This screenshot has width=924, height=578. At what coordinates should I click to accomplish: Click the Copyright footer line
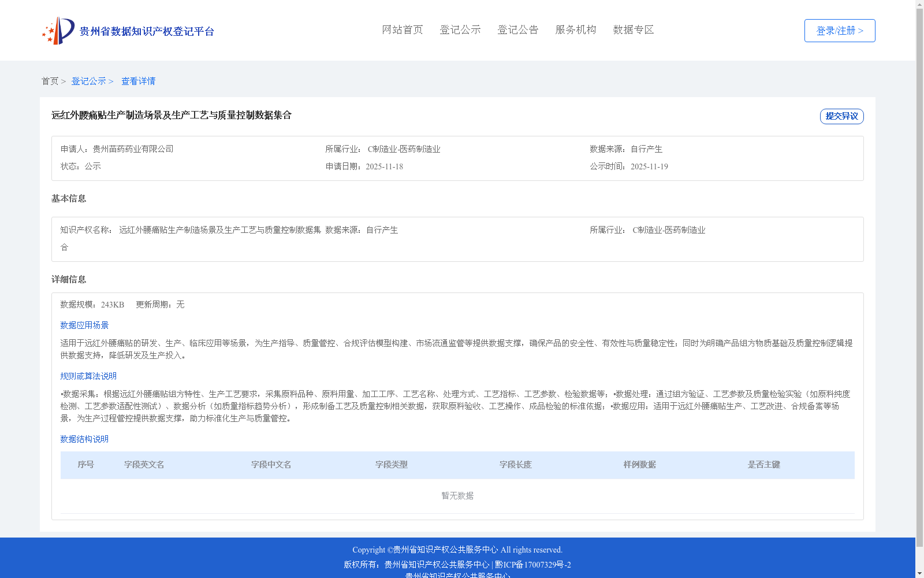(457, 550)
